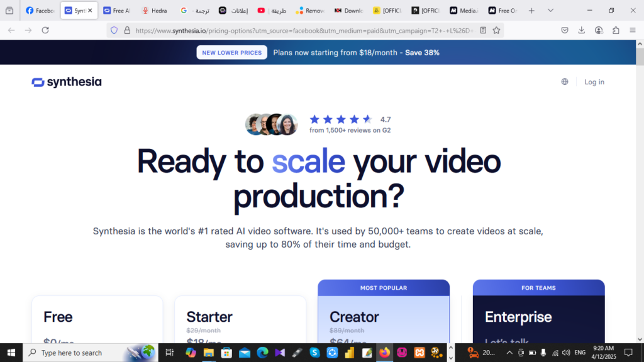Toggle reader view icon
The width and height of the screenshot is (644, 362).
point(484,30)
